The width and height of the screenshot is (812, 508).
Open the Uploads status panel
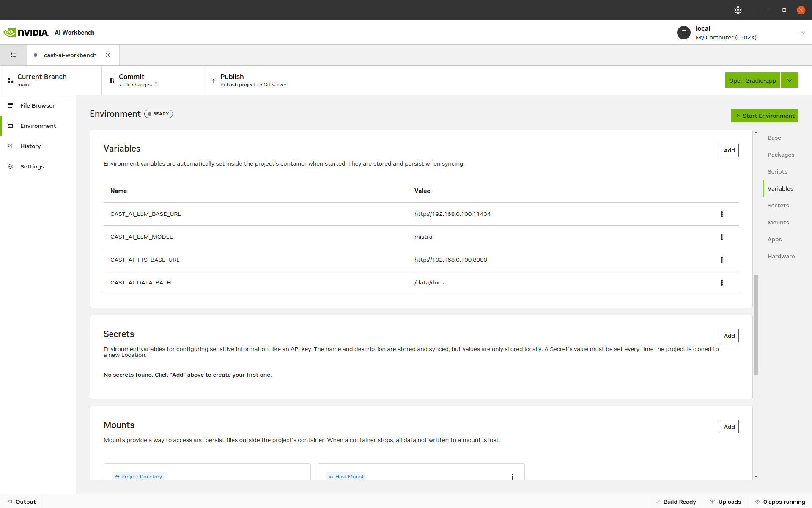pos(725,502)
